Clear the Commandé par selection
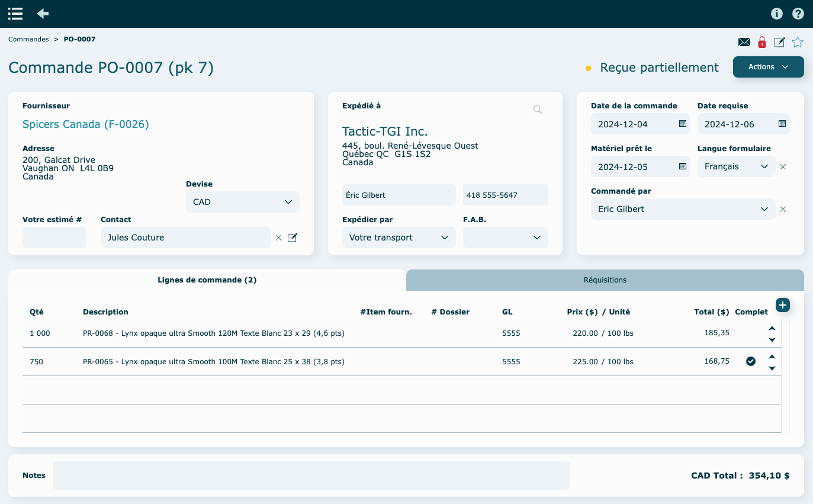Viewport: 813px width, 504px height. click(783, 209)
